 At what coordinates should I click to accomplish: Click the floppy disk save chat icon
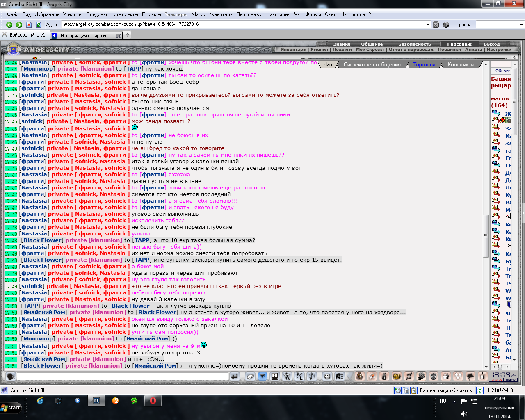[275, 376]
